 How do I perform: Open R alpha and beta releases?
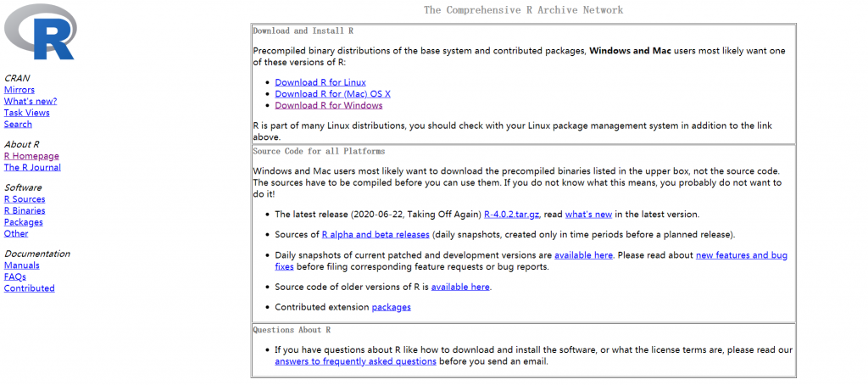(376, 234)
